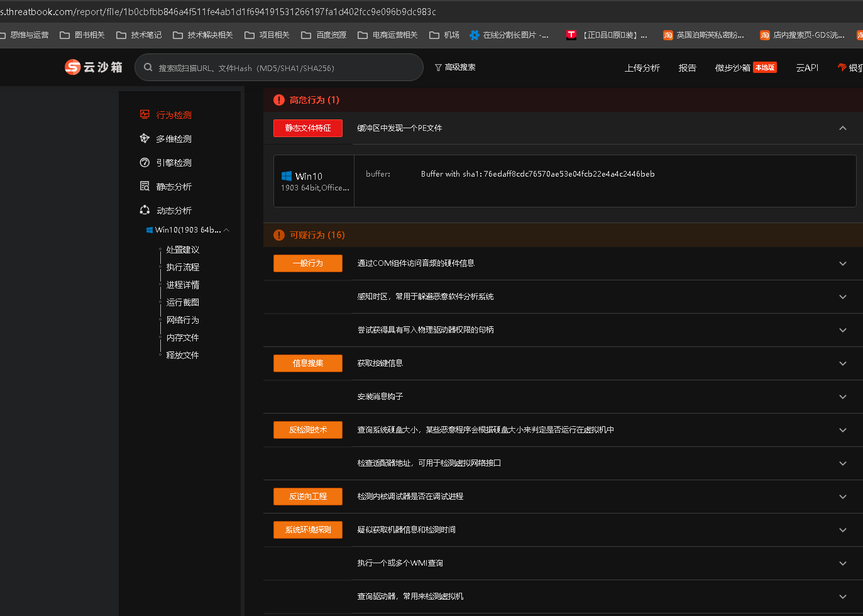Go to 处置建议 in the sidebar tree
Image resolution: width=863 pixels, height=616 pixels.
[x=183, y=250]
